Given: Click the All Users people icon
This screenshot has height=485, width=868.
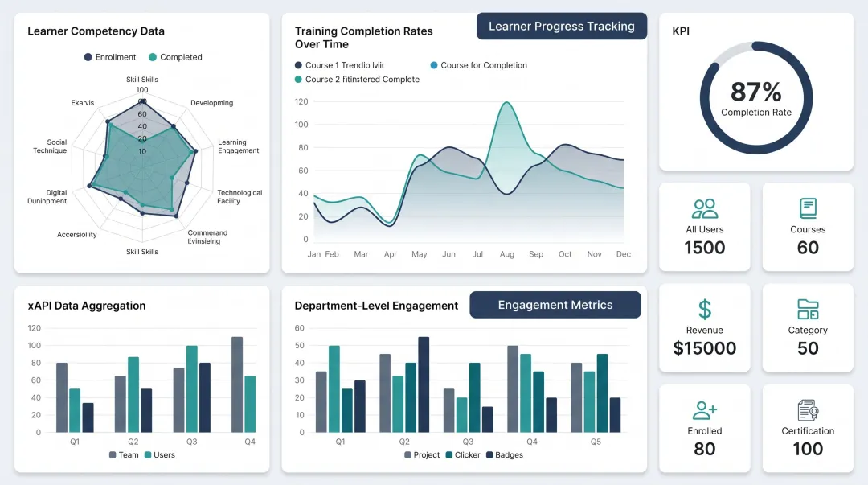Looking at the screenshot, I should pos(705,209).
